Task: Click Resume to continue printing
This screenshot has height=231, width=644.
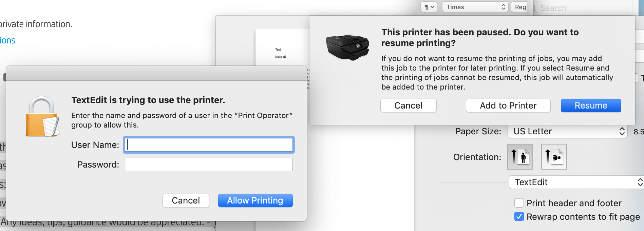Action: coord(591,105)
